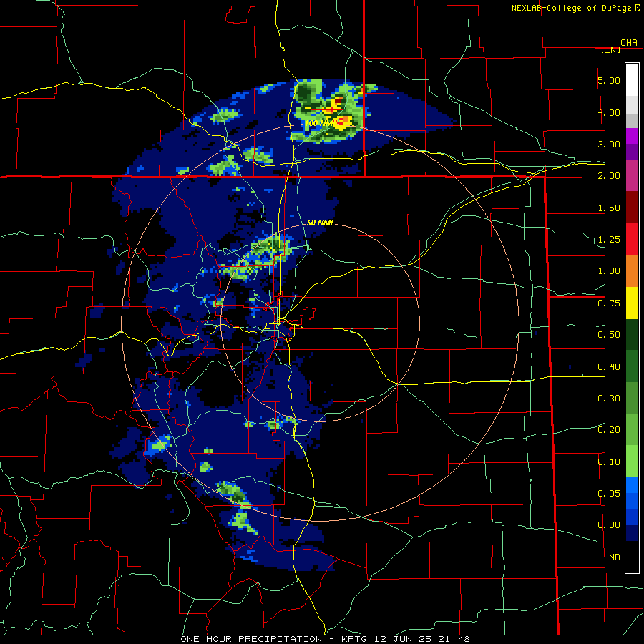Click the 4.00 legend value

point(609,112)
